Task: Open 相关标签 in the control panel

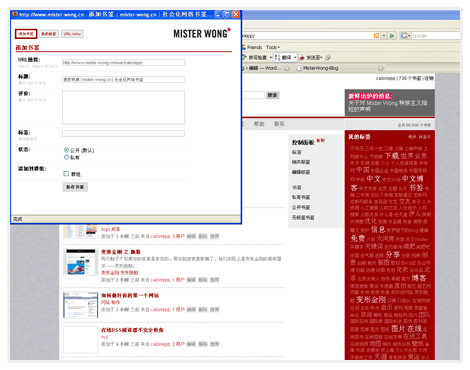Action: tap(301, 162)
